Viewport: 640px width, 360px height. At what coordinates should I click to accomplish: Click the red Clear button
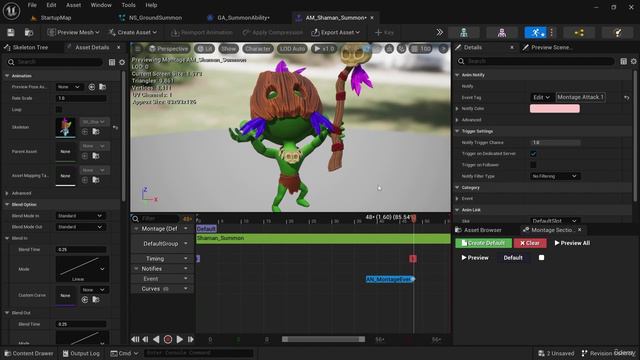tap(530, 243)
